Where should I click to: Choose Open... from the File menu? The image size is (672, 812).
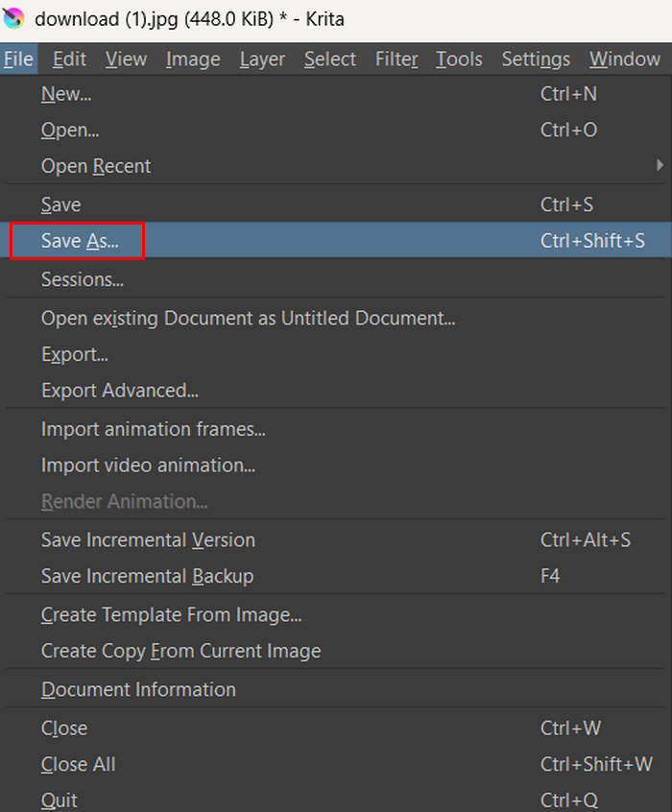pyautogui.click(x=336, y=130)
